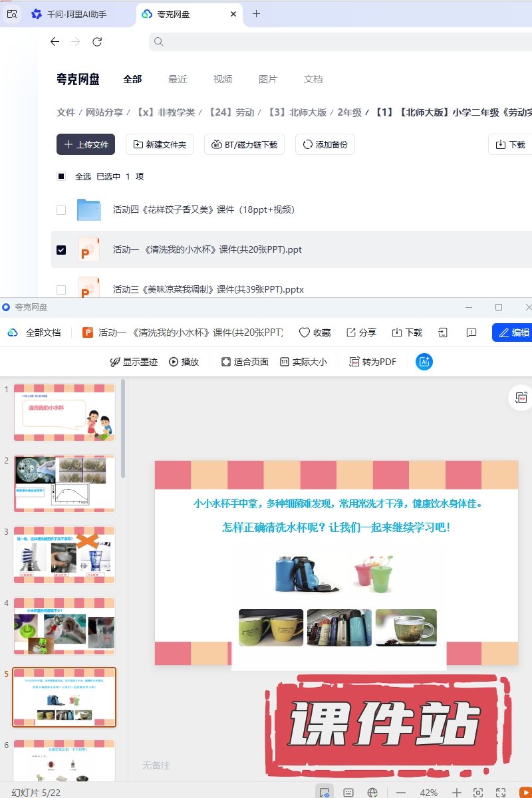
Task: Click the feedback speech-bubble icon beside 编辑
Action: (471, 332)
